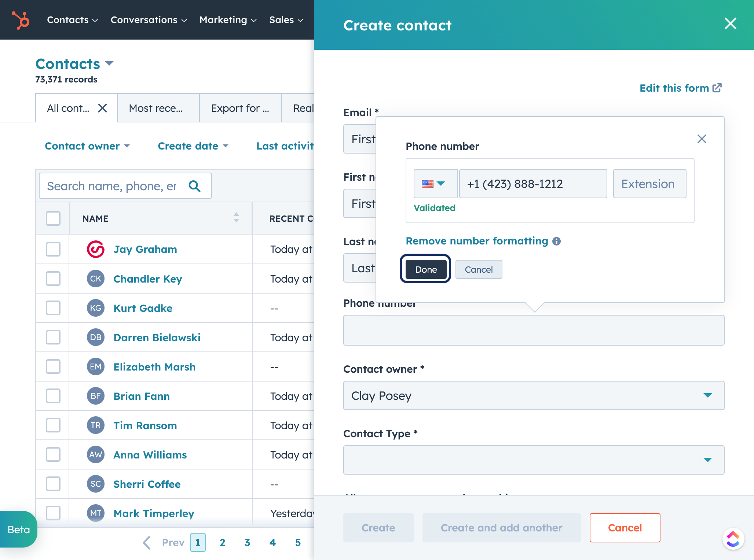Tick the checkbox beside Darren Bielawski
The height and width of the screenshot is (560, 754).
click(x=53, y=337)
